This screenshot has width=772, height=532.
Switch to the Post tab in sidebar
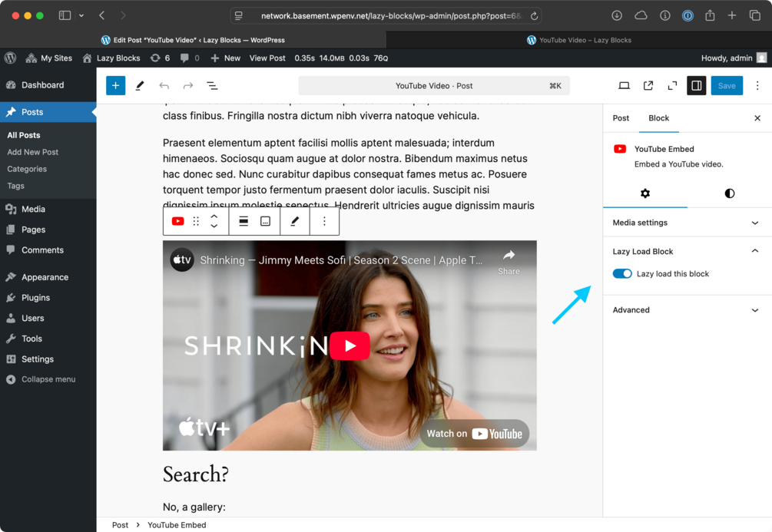coord(621,118)
